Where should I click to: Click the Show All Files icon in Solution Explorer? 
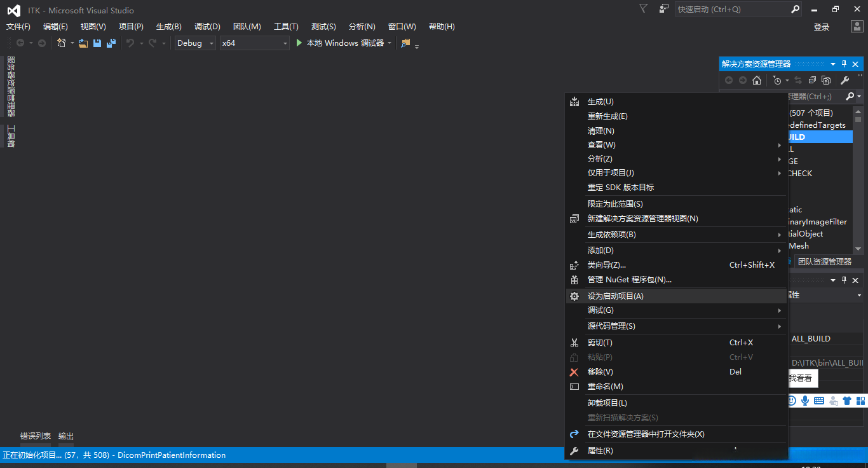826,80
